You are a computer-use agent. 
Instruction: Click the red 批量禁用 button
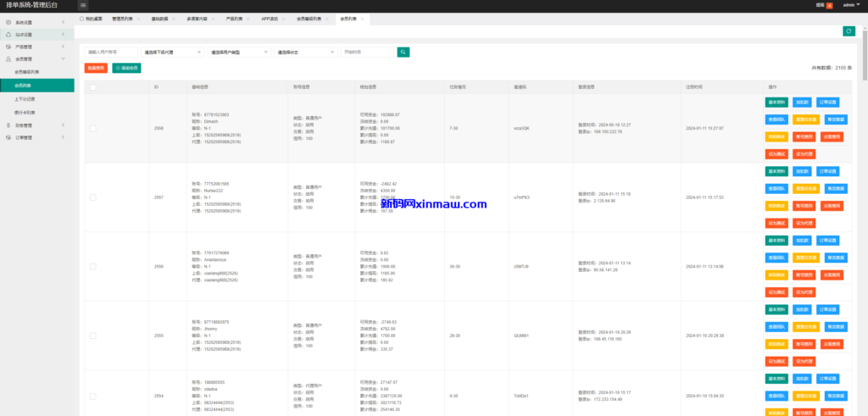coord(96,68)
